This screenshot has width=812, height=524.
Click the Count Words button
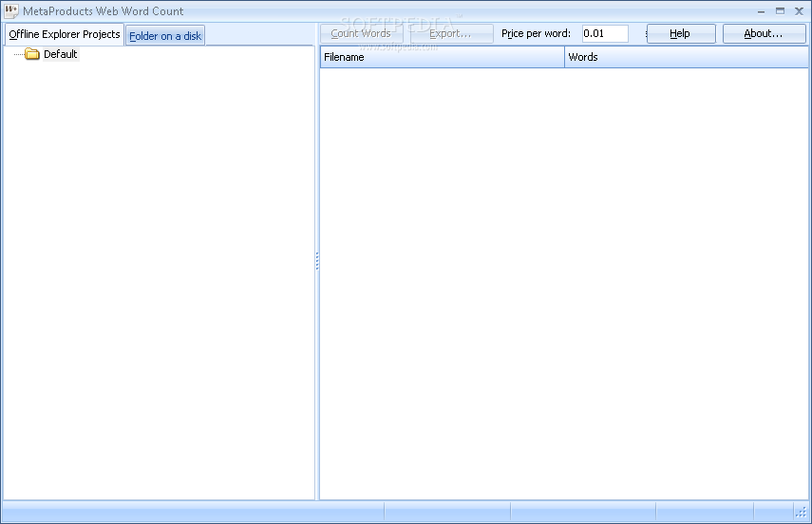click(x=362, y=33)
